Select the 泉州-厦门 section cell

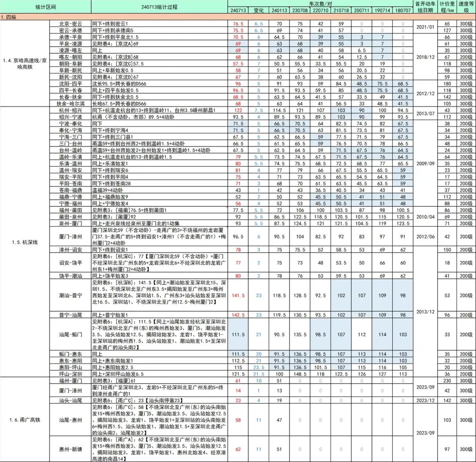click(x=71, y=224)
